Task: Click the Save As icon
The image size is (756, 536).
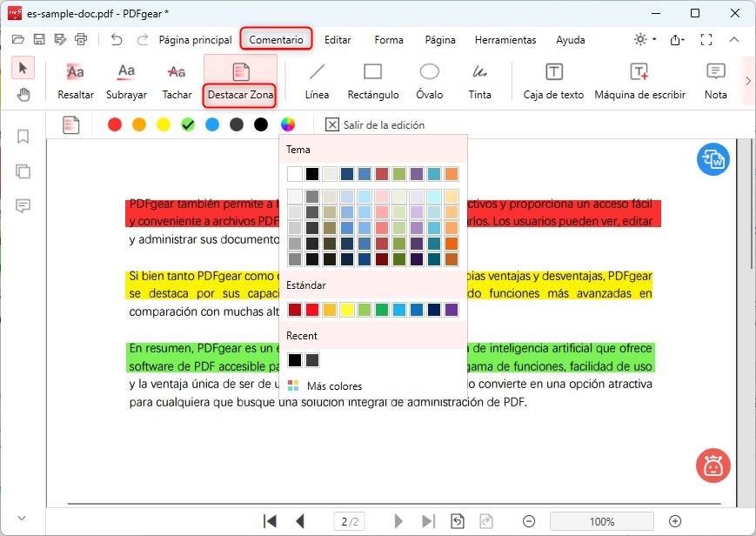Action: [x=60, y=39]
